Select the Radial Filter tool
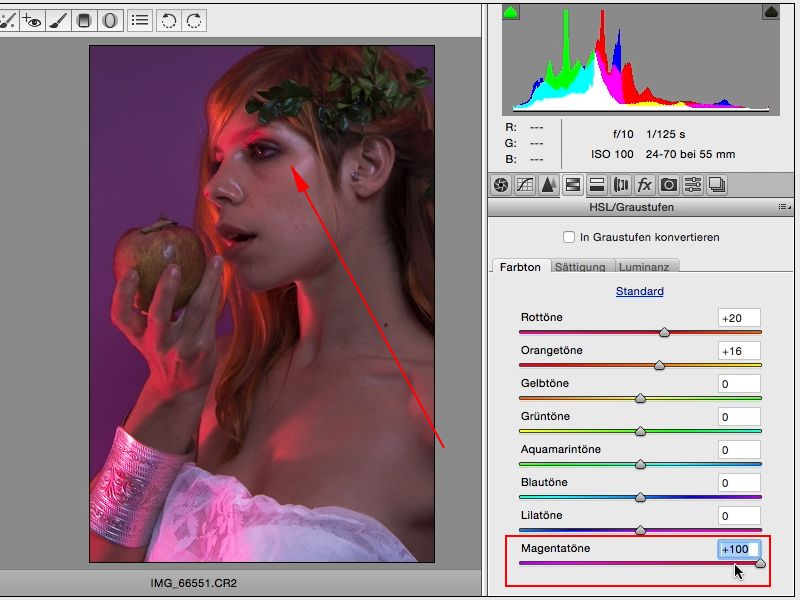The width and height of the screenshot is (800, 600). [110, 20]
